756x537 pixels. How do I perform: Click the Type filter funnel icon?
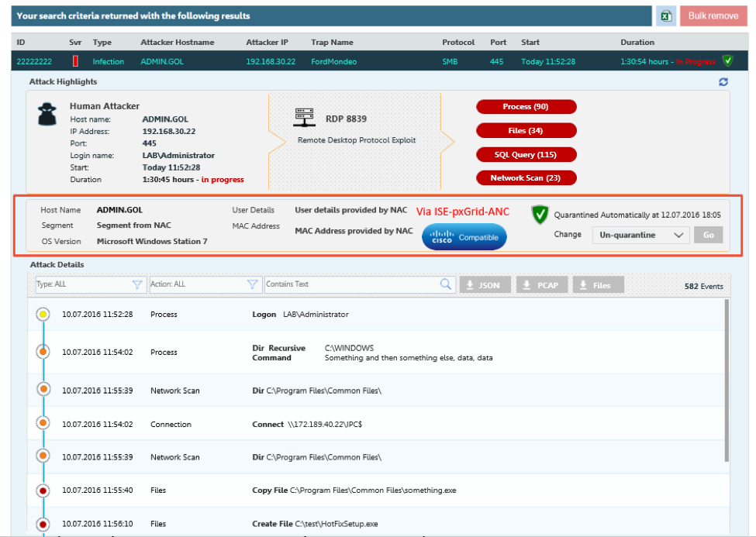pyautogui.click(x=137, y=284)
